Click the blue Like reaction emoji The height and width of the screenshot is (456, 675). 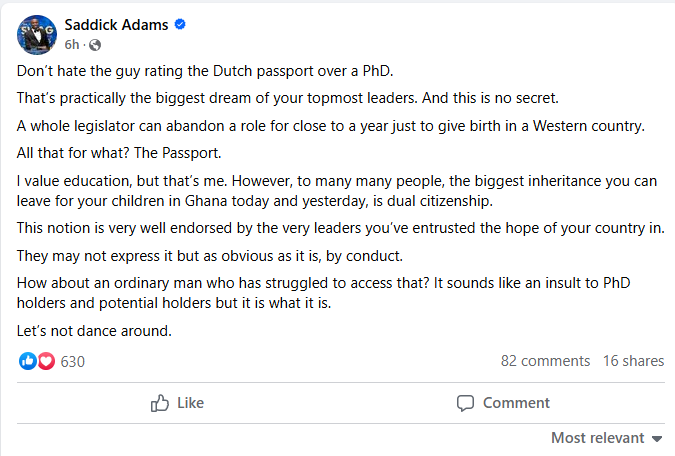click(x=28, y=361)
